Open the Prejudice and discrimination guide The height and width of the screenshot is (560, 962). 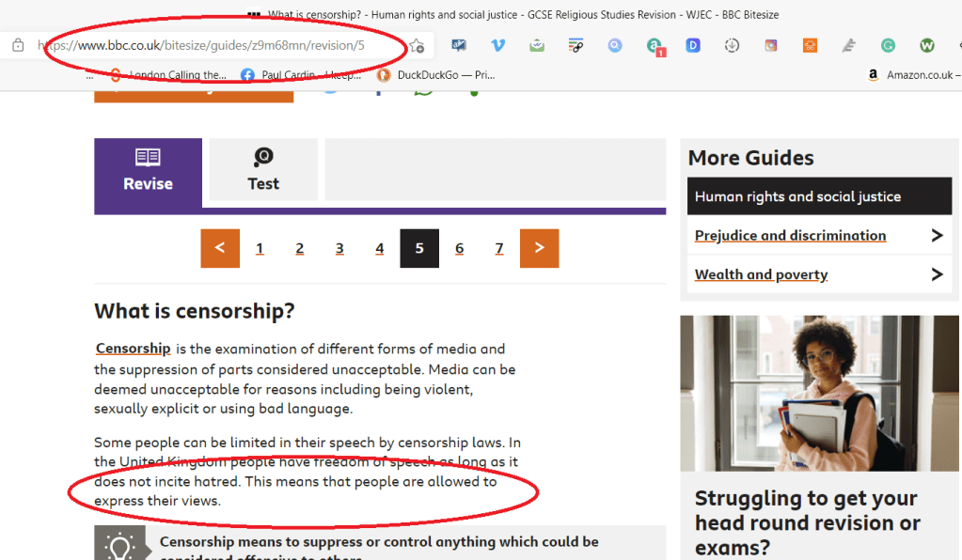(x=790, y=235)
